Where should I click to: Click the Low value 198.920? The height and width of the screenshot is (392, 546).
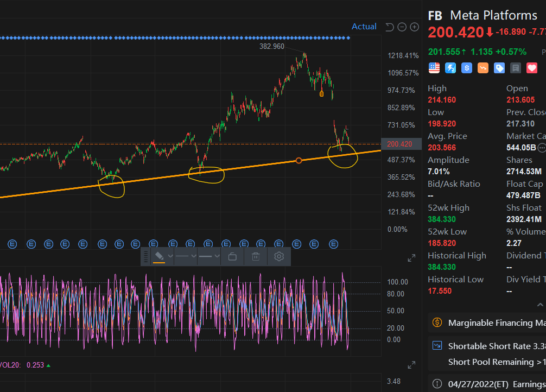pyautogui.click(x=442, y=124)
